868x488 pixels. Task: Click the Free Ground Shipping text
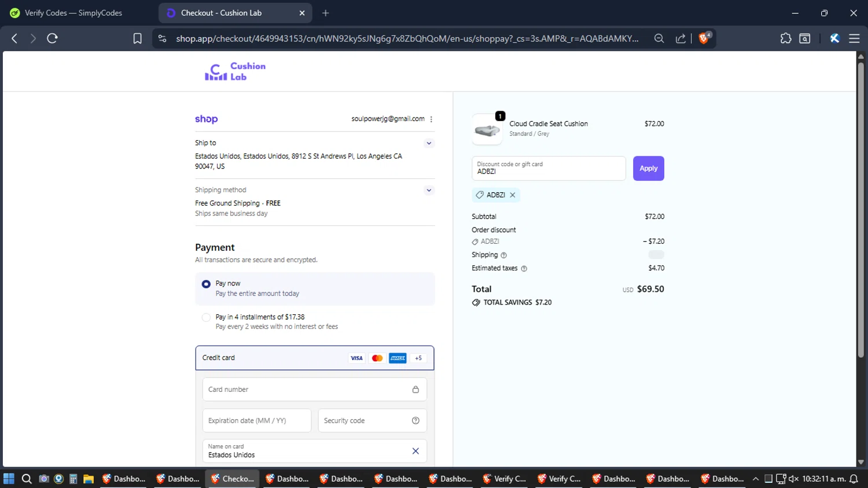point(227,203)
